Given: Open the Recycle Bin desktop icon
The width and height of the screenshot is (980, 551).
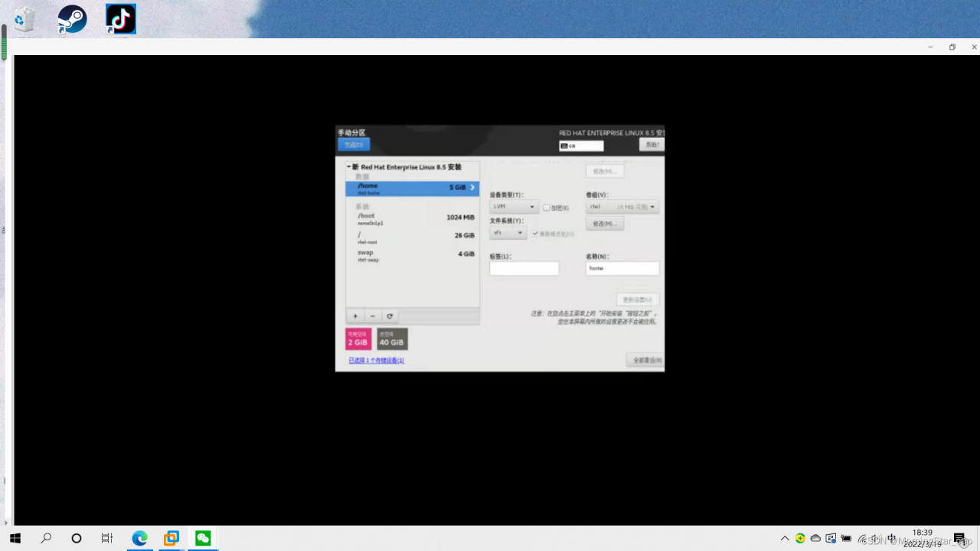Looking at the screenshot, I should click(x=24, y=20).
